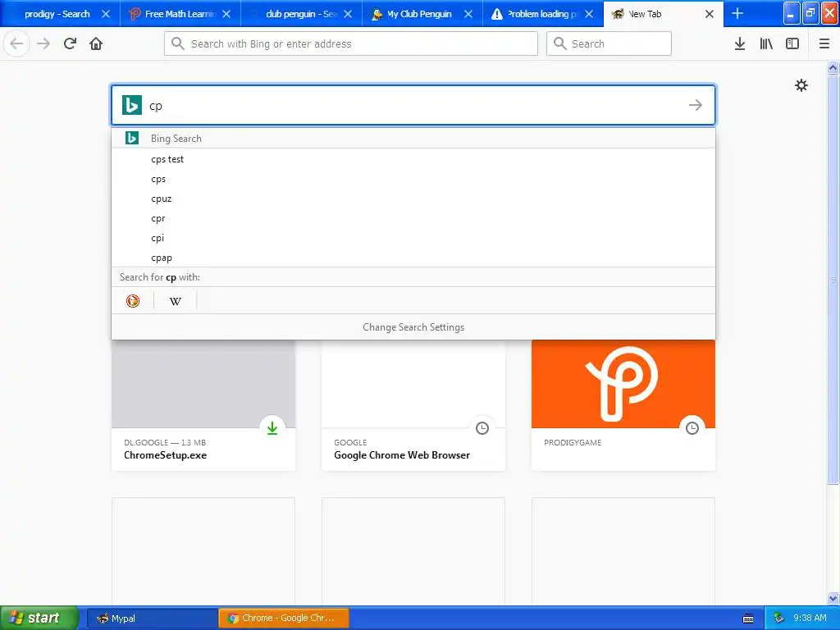Click the page vertical scrollbar
The image size is (840, 630).
pyautogui.click(x=833, y=279)
